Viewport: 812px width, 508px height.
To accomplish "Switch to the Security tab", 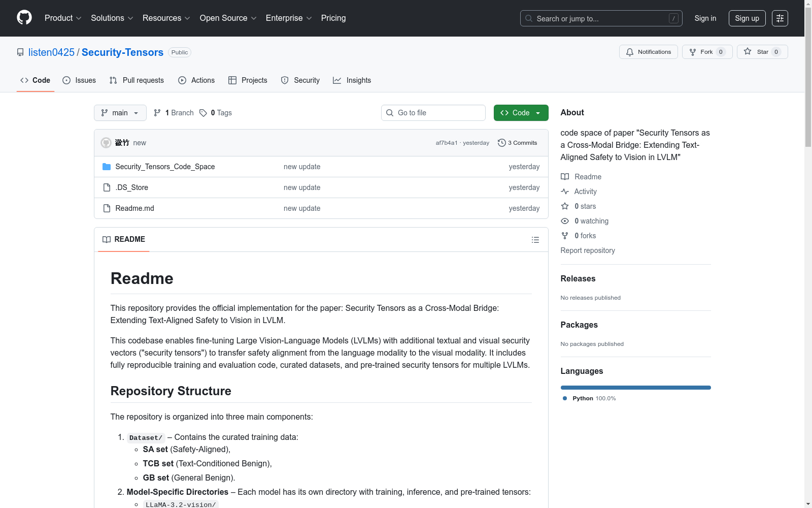I will (300, 80).
